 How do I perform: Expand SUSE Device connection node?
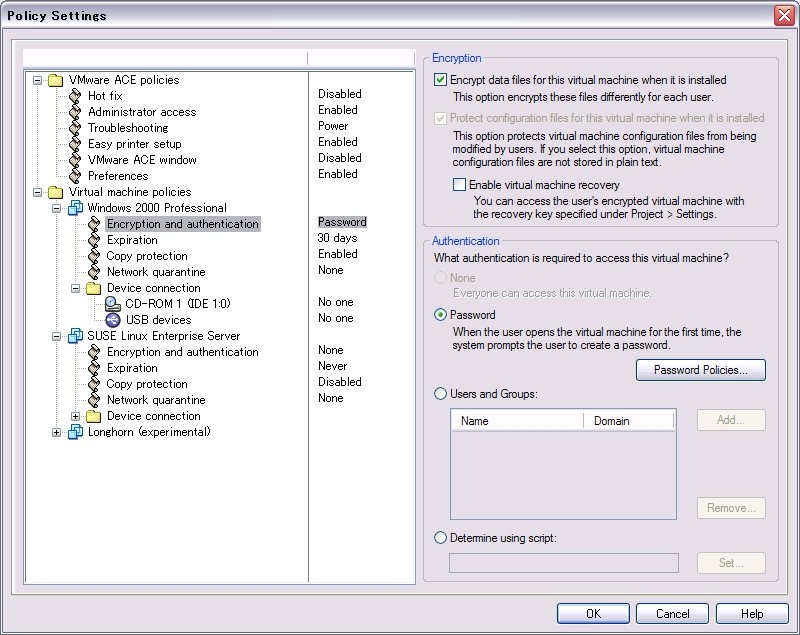(x=76, y=416)
